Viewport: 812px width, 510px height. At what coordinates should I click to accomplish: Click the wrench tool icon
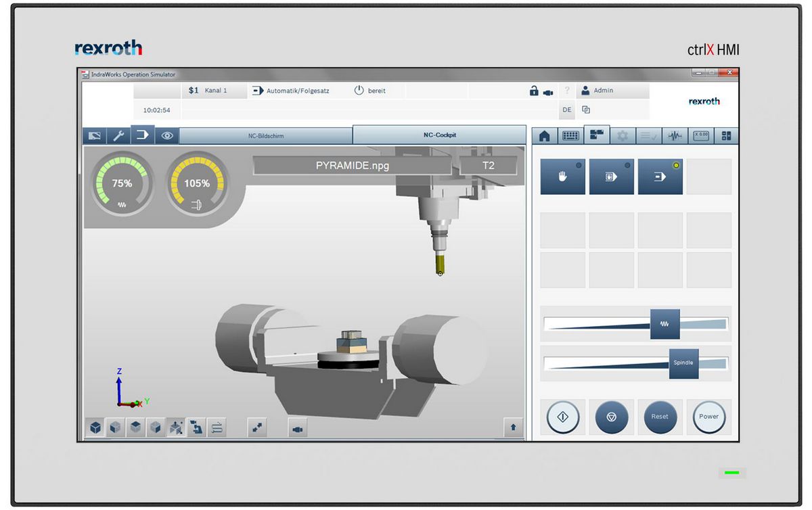click(x=118, y=136)
